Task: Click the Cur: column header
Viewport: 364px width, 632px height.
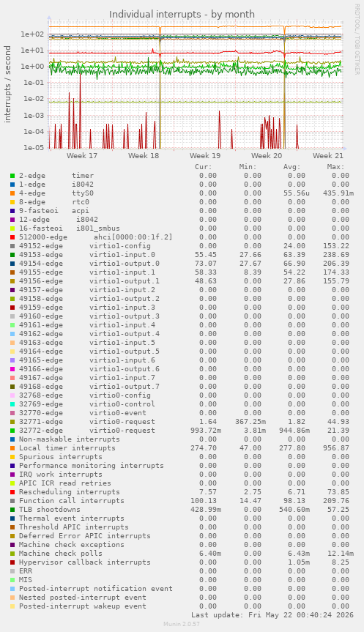Action: click(x=203, y=167)
